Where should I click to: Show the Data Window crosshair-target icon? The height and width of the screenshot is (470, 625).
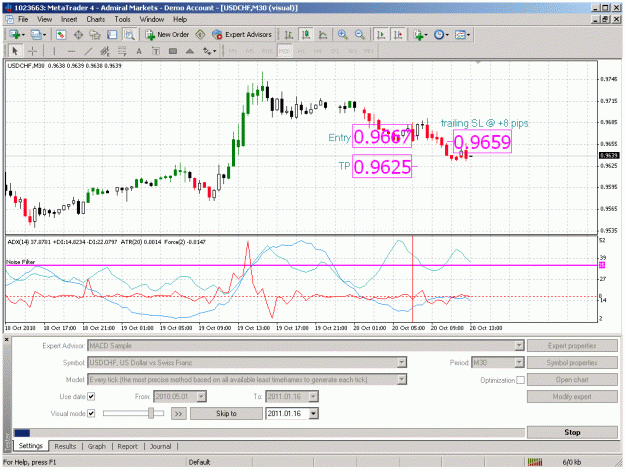click(78, 35)
